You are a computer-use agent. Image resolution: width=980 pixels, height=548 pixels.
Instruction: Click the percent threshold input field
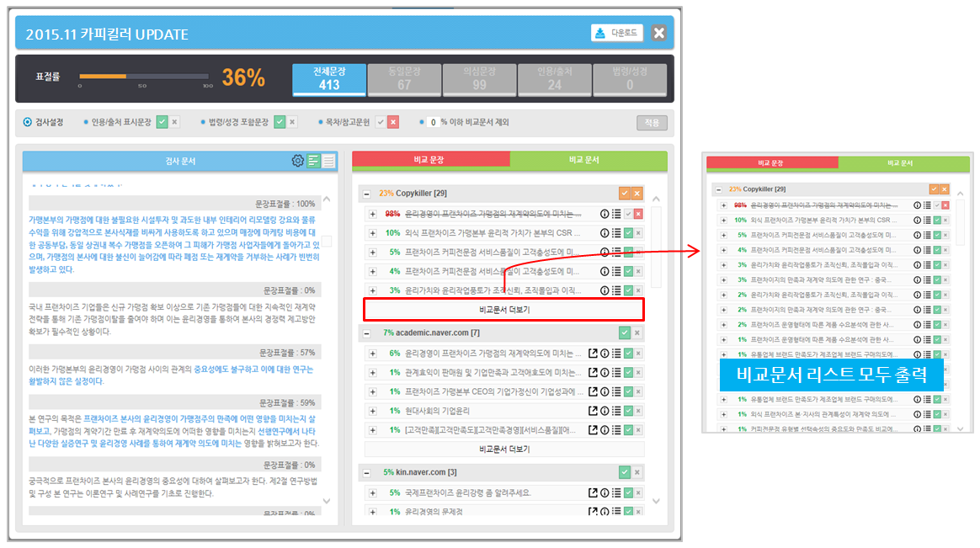(433, 122)
